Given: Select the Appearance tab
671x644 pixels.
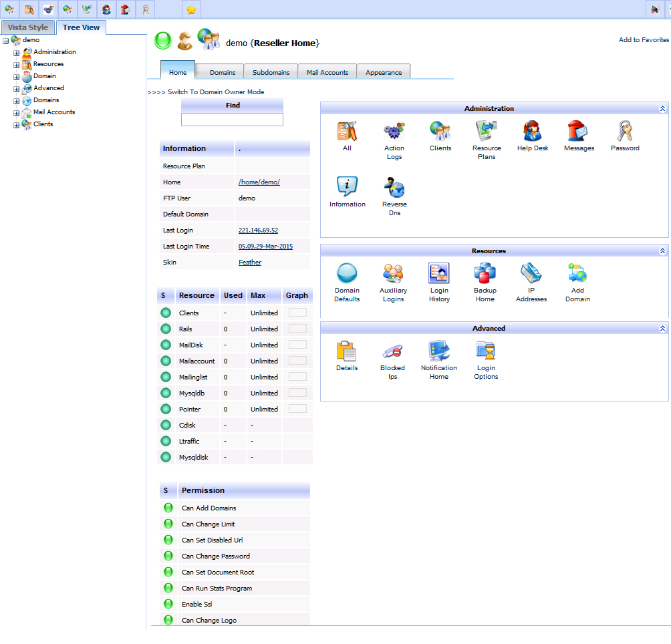Looking at the screenshot, I should (384, 72).
